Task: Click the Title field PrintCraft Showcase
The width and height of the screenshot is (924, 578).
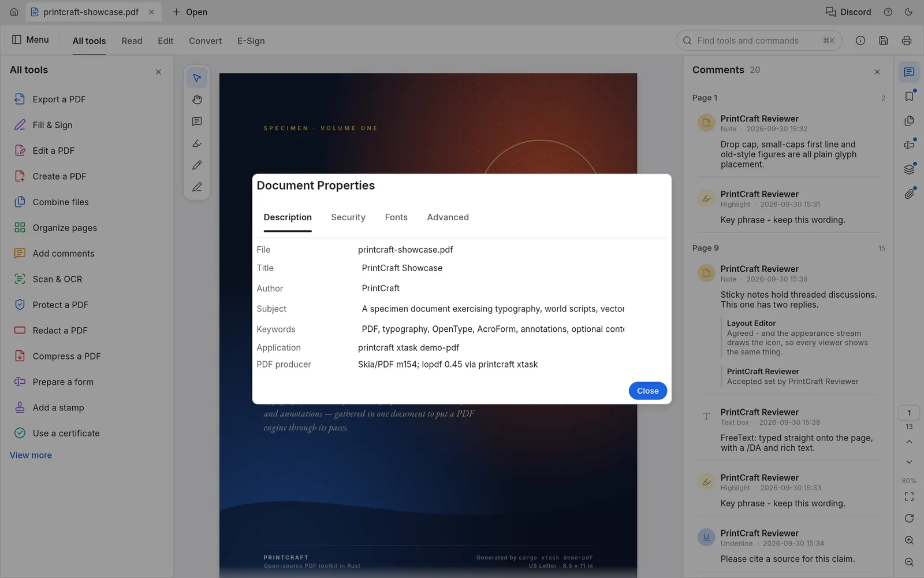Action: coord(493,268)
